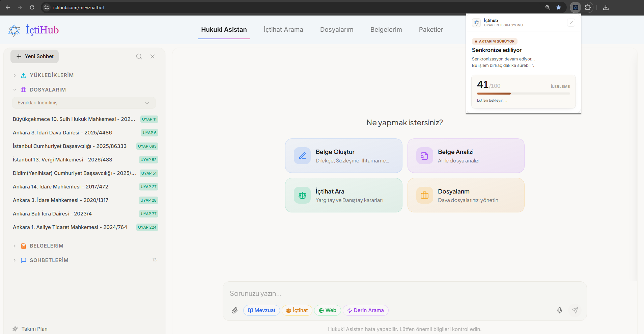Click Belge Analizi title text
The width and height of the screenshot is (644, 334).
[x=456, y=152]
